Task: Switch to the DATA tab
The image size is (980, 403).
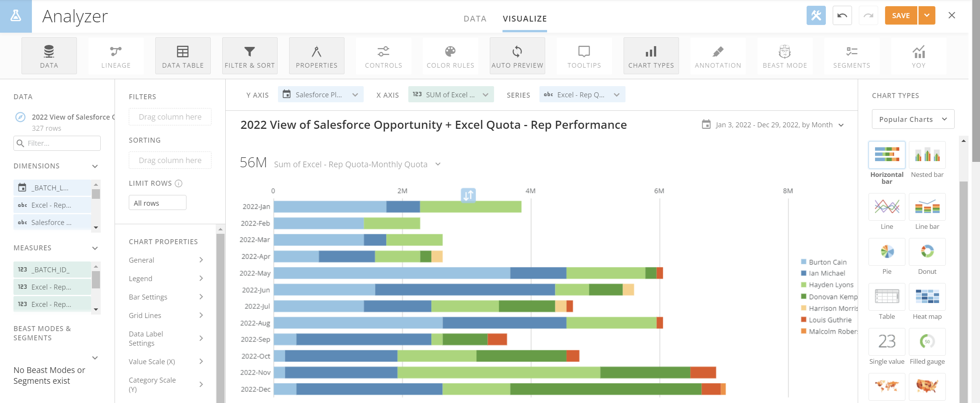Action: point(475,18)
